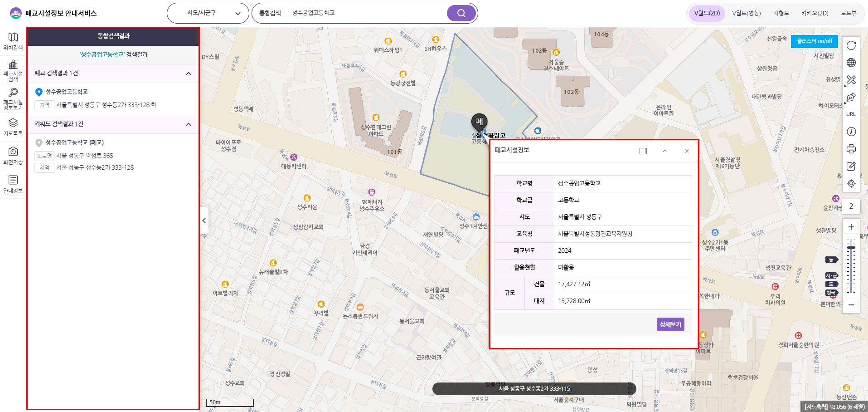The image size is (868, 412).
Task: Open the 지도목록 layers icon
Action: tap(13, 126)
